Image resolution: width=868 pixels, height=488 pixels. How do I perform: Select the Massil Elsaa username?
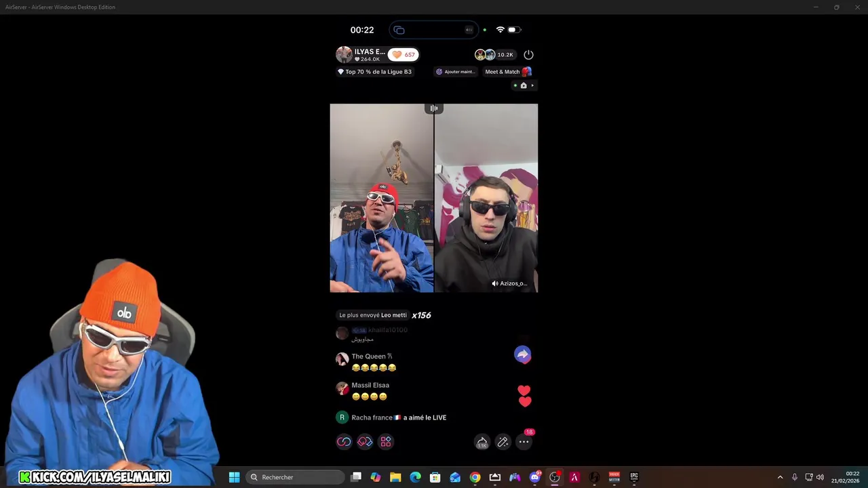(x=370, y=385)
